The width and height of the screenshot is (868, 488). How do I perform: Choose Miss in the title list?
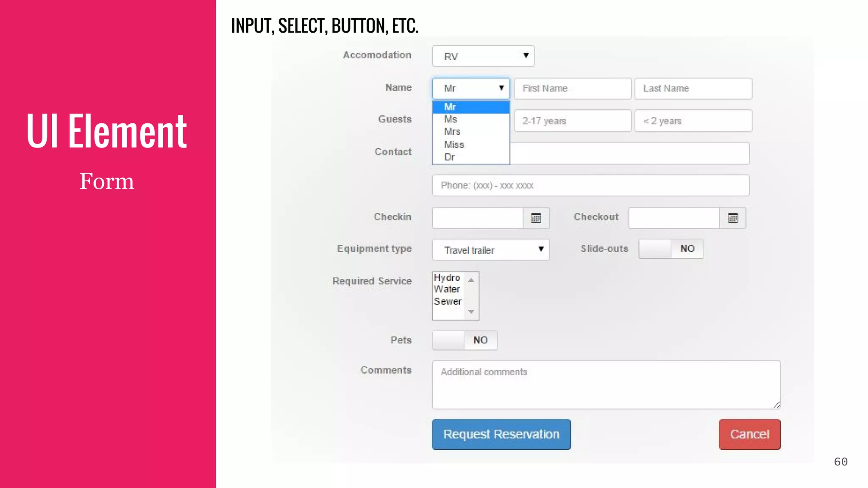pos(471,144)
